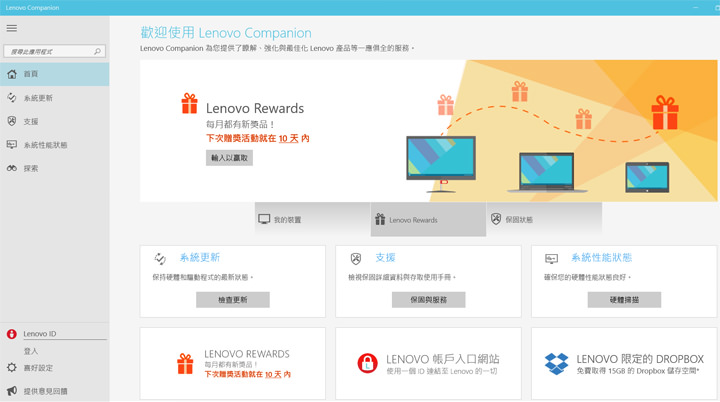Click the binoculars explore icon
The image size is (720, 402).
[x=12, y=168]
